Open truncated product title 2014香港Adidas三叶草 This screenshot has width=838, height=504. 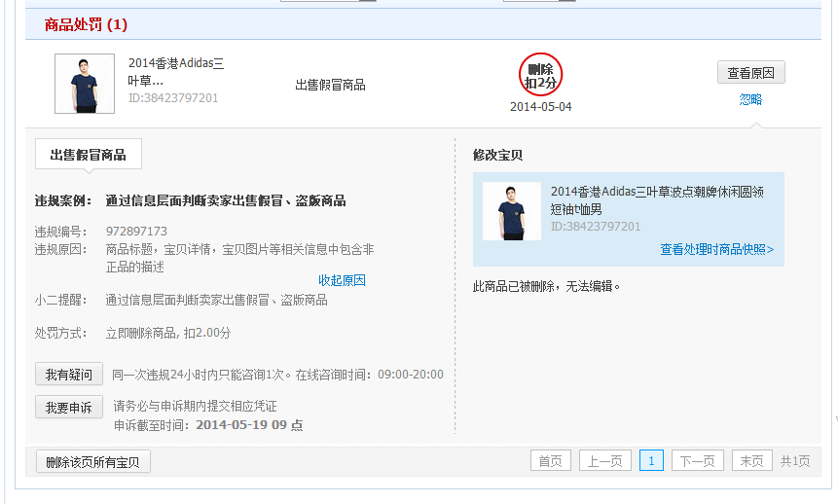176,72
